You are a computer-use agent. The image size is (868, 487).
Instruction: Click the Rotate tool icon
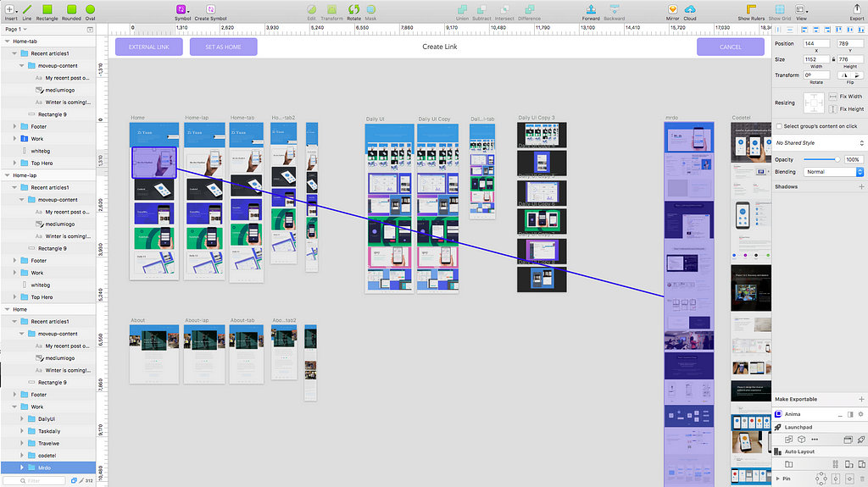pyautogui.click(x=353, y=9)
